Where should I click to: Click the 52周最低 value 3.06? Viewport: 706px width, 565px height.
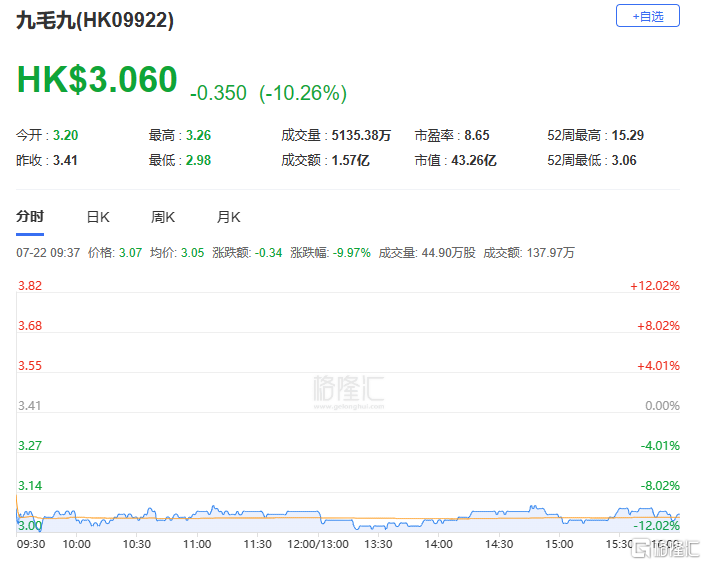624,160
